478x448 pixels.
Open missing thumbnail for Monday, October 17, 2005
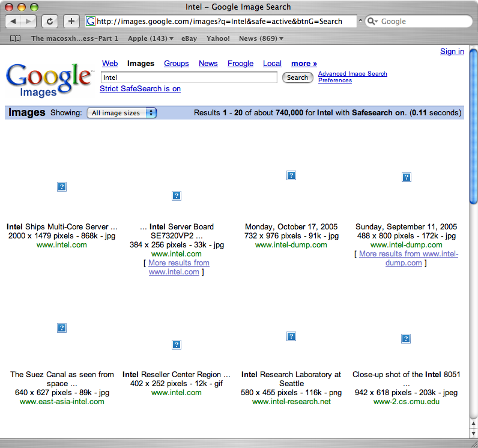pyautogui.click(x=291, y=175)
